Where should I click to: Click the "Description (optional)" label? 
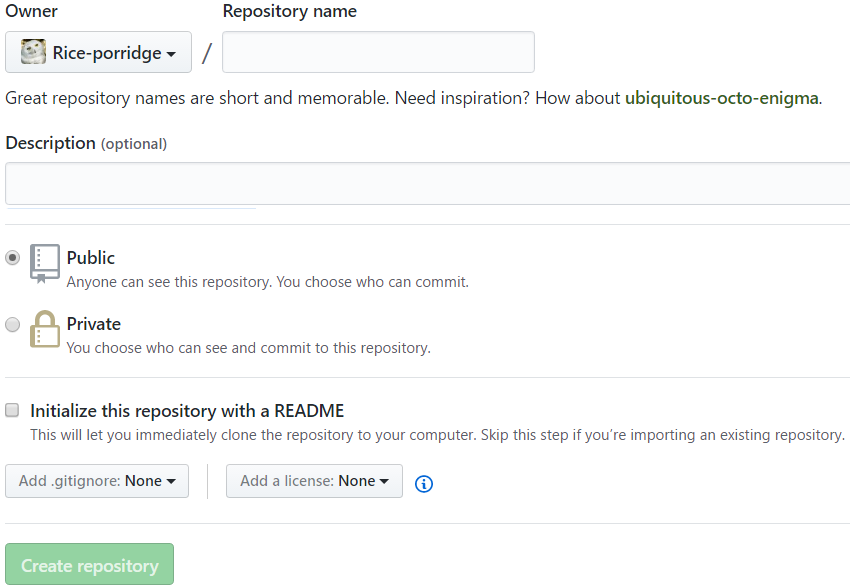click(86, 143)
